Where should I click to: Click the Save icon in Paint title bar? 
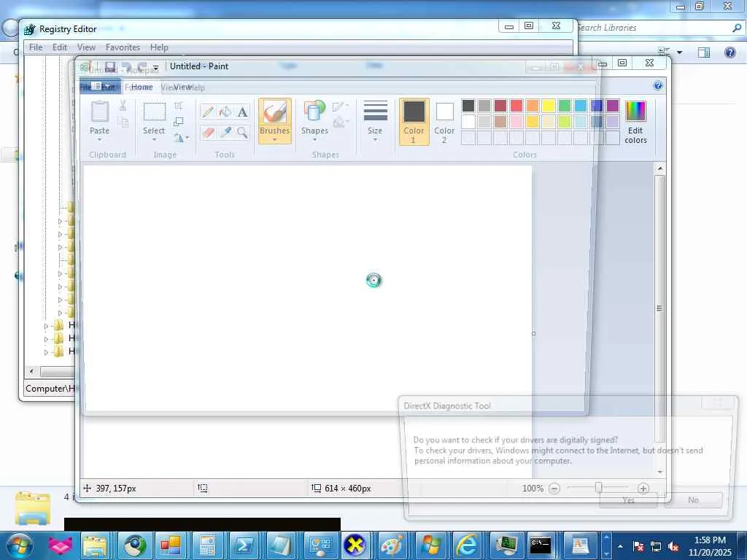(110, 66)
